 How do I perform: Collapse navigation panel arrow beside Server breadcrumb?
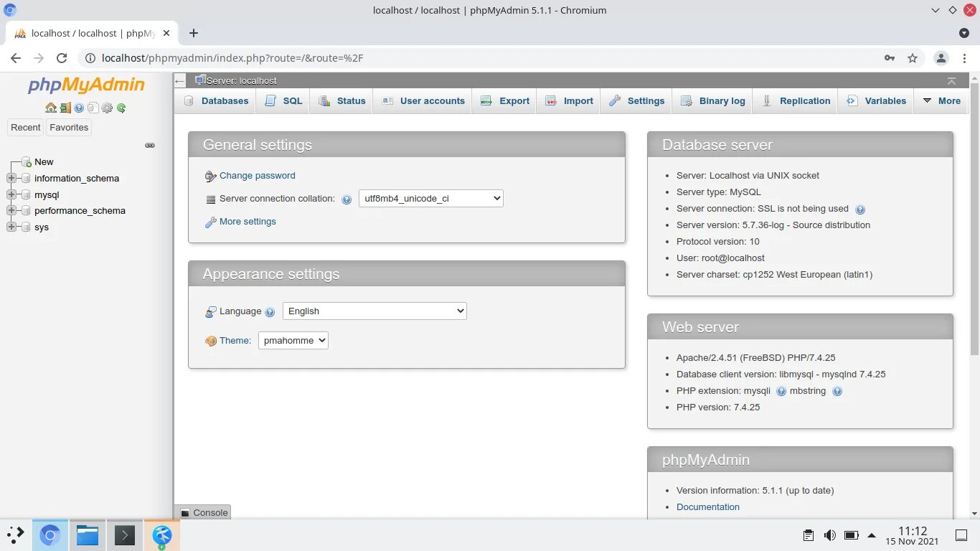point(180,81)
